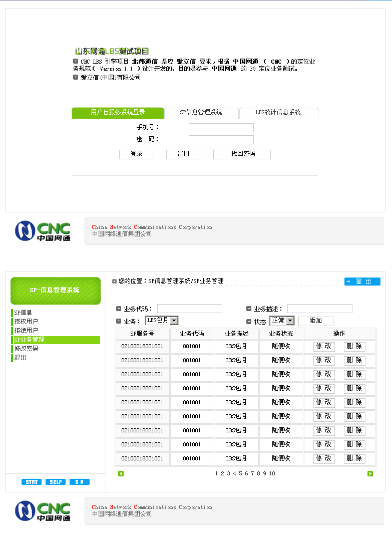Open 授权用户 in the sidebar

pyautogui.click(x=26, y=322)
